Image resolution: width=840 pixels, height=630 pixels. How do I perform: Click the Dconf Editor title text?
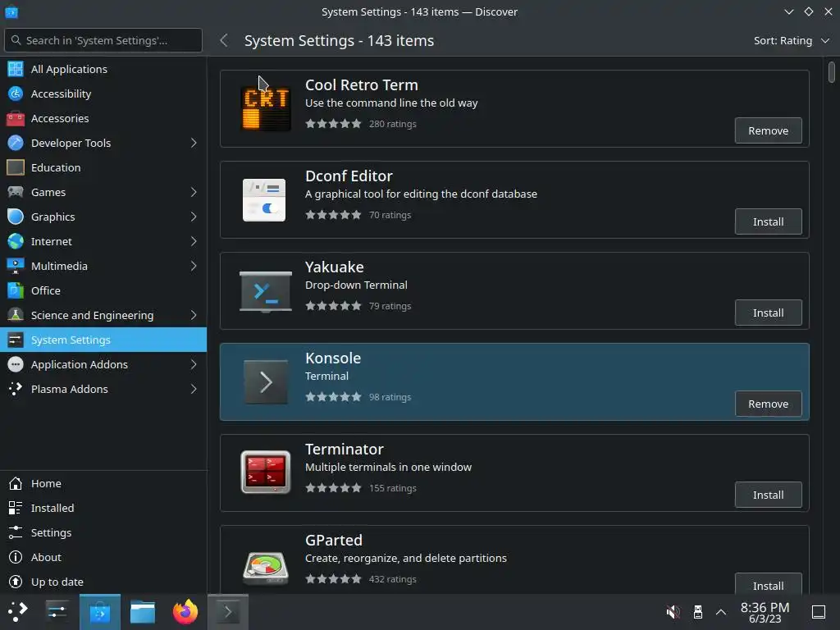(x=349, y=176)
